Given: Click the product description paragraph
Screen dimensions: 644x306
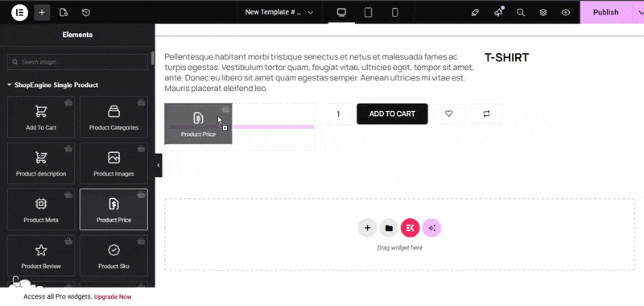Looking at the screenshot, I should [319, 72].
